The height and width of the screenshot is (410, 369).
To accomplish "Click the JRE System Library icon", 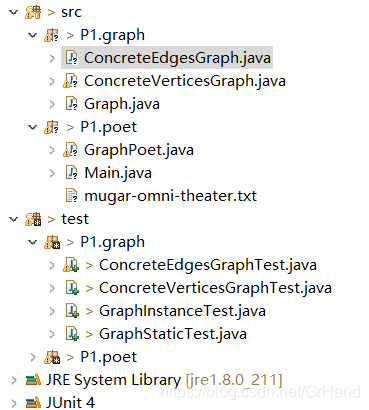I will 33,380.
